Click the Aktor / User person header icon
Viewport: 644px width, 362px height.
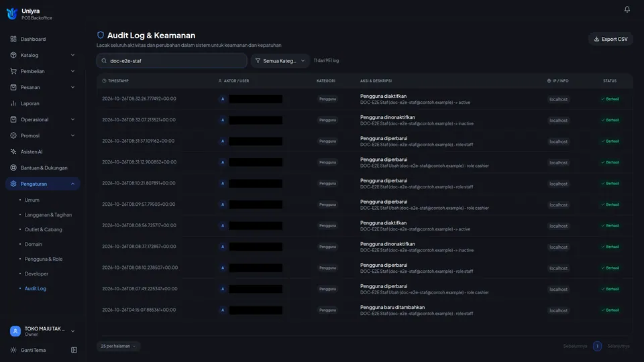[x=220, y=81]
